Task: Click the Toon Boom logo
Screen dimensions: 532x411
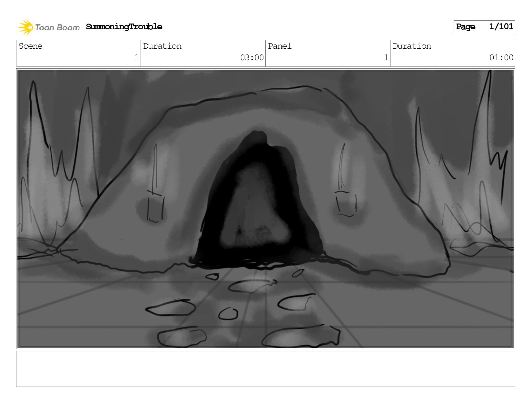Action: 48,27
